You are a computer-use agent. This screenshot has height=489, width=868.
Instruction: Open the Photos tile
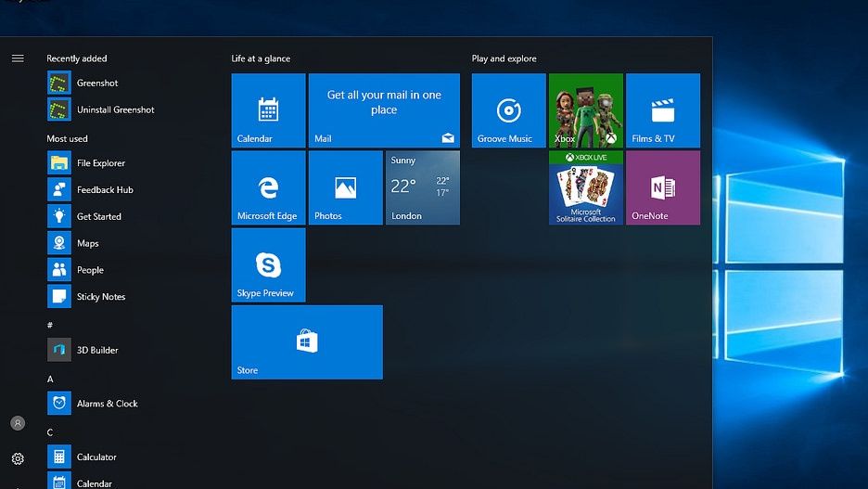[345, 187]
